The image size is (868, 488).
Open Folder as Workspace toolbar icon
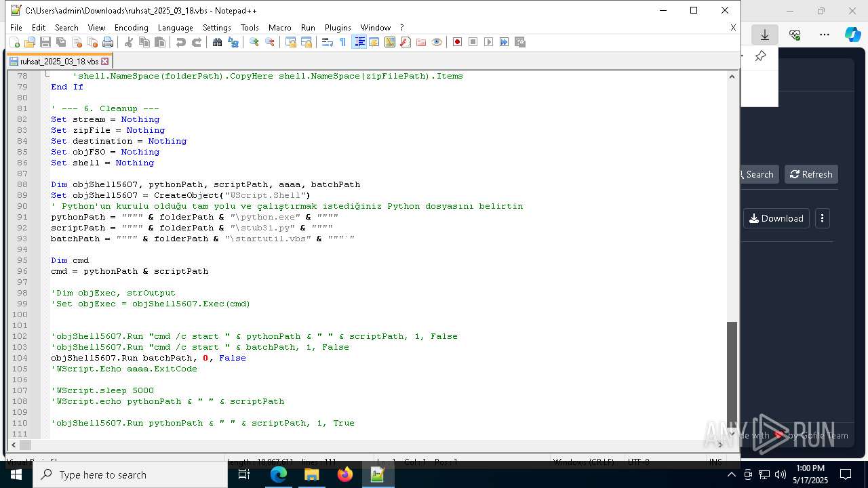coord(421,42)
